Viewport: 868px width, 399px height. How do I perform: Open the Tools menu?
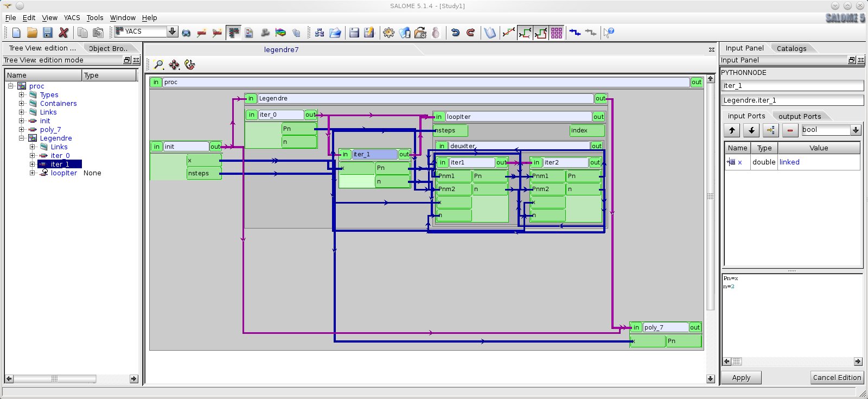[x=95, y=18]
